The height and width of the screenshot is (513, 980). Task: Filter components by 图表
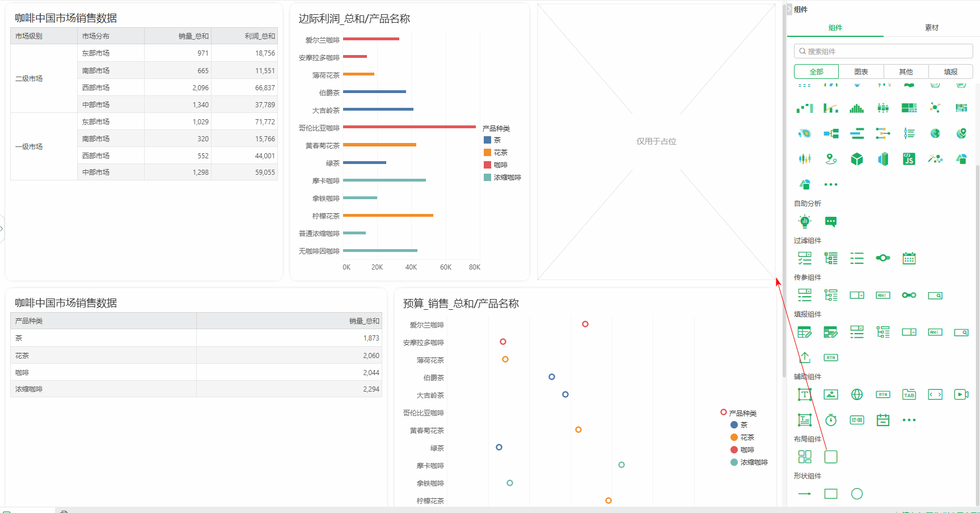[861, 72]
